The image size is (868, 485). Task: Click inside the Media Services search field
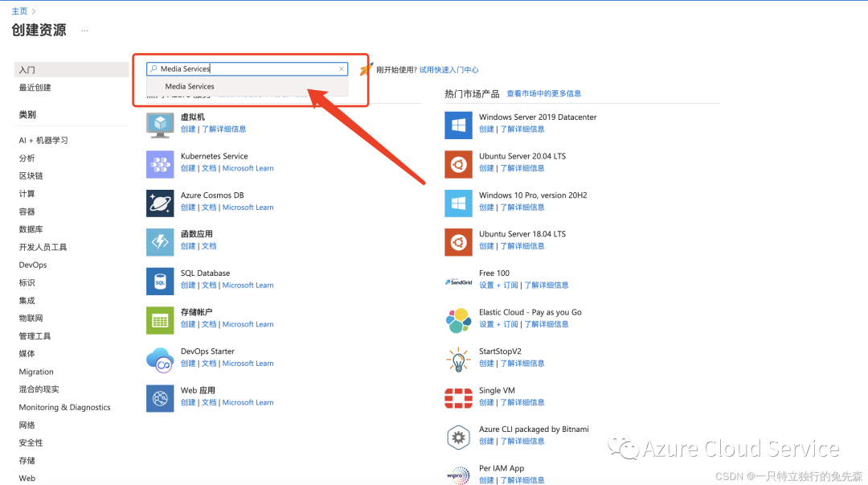point(247,68)
